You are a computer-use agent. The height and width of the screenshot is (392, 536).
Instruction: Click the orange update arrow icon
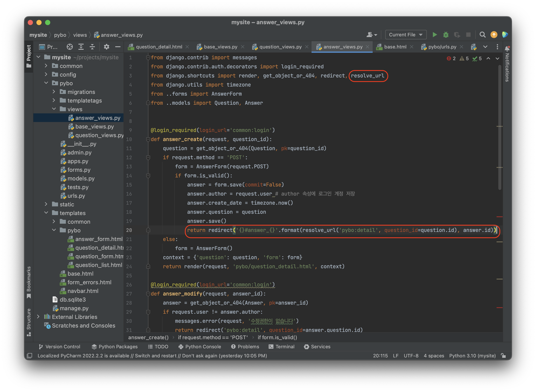point(494,35)
